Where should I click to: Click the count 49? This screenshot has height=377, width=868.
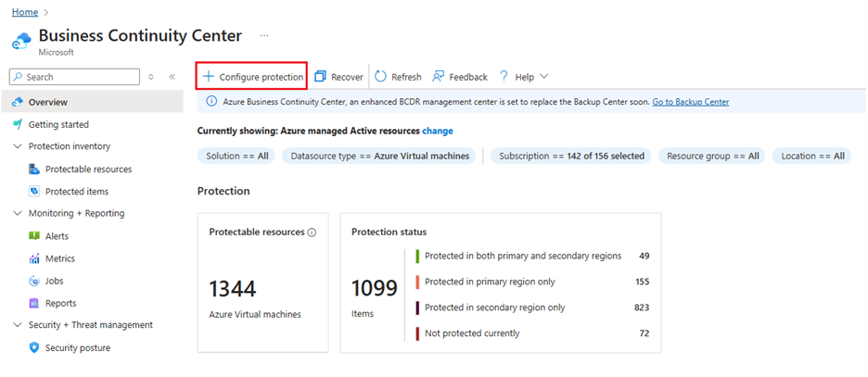click(645, 256)
